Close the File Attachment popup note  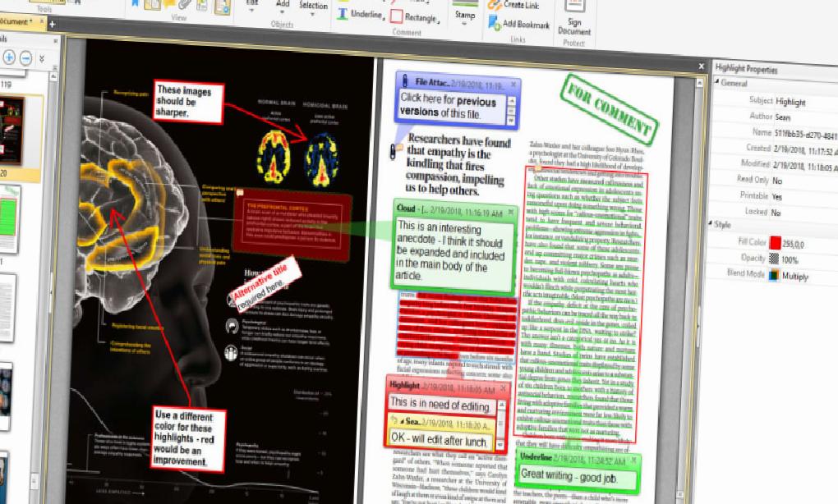(x=513, y=85)
